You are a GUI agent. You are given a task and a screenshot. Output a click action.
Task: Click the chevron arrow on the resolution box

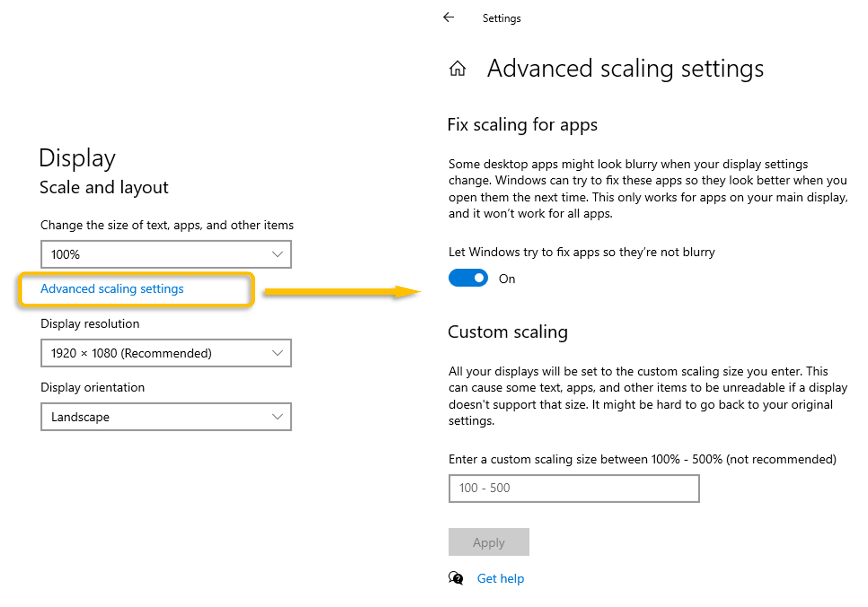277,353
